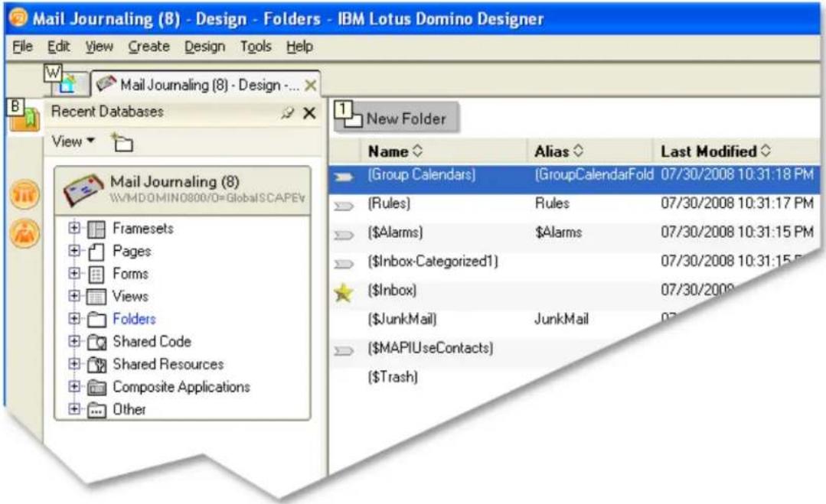Expand the Folders tree node
Viewport: 826px width, 504px height.
click(74, 318)
